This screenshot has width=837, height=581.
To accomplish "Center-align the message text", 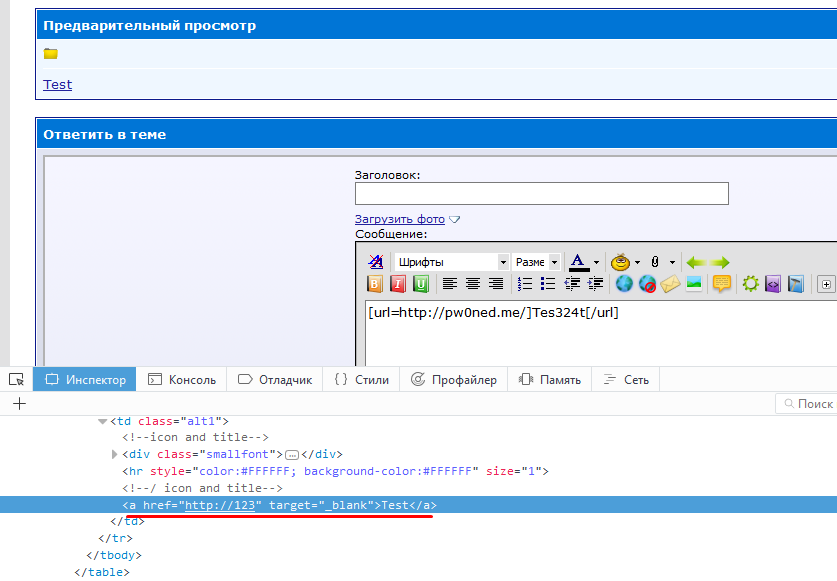I will (x=472, y=284).
